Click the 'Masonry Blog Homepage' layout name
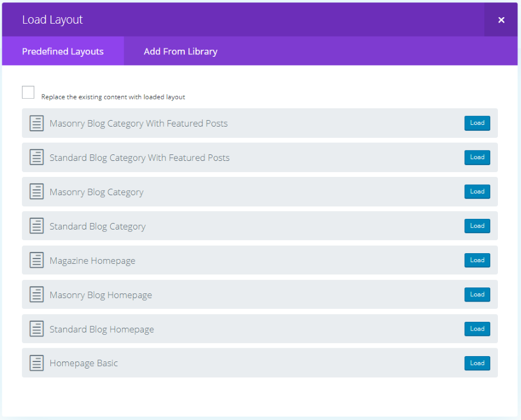Screen dimensions: 521x420 click(x=101, y=295)
